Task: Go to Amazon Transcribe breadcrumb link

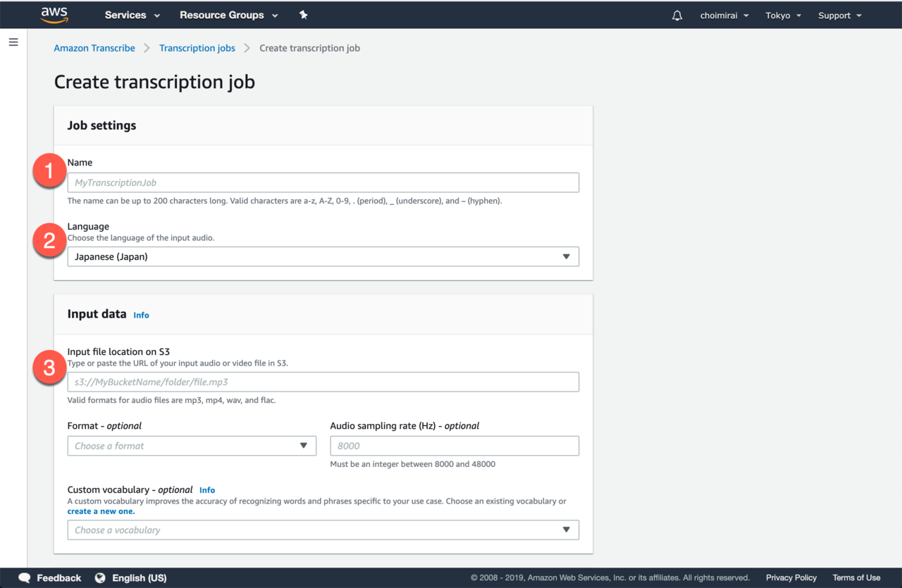Action: 94,48
